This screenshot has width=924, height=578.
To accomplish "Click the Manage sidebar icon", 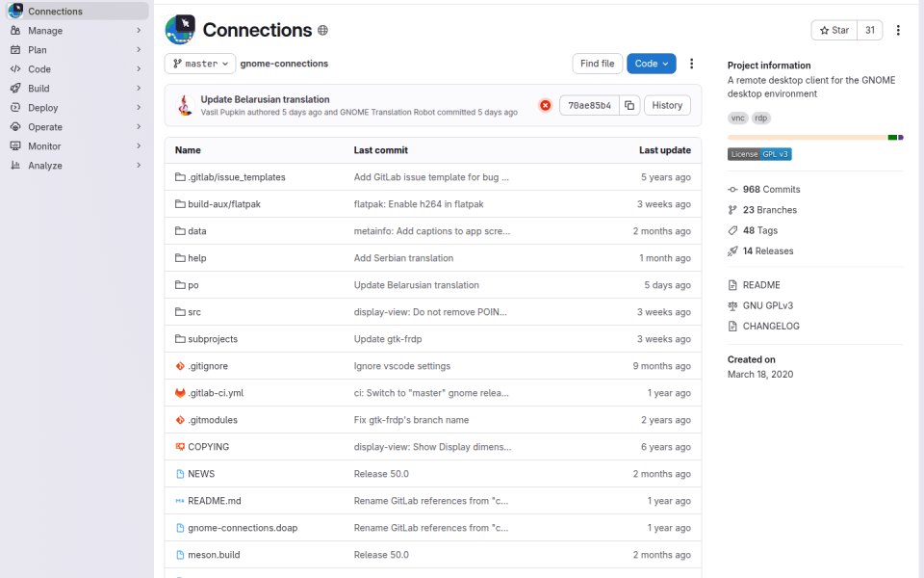I will click(x=15, y=30).
